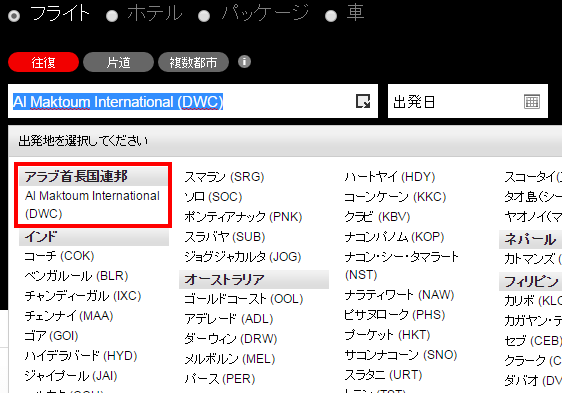This screenshot has width=562, height=393.
Task: Select カトマンズ under ネパール
Action: [533, 259]
